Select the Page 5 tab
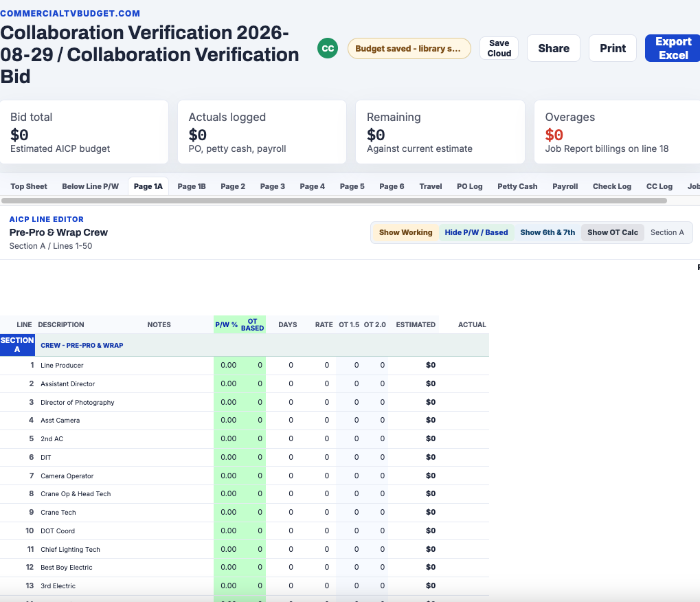Screen dimensions: 700x602 point(352,186)
